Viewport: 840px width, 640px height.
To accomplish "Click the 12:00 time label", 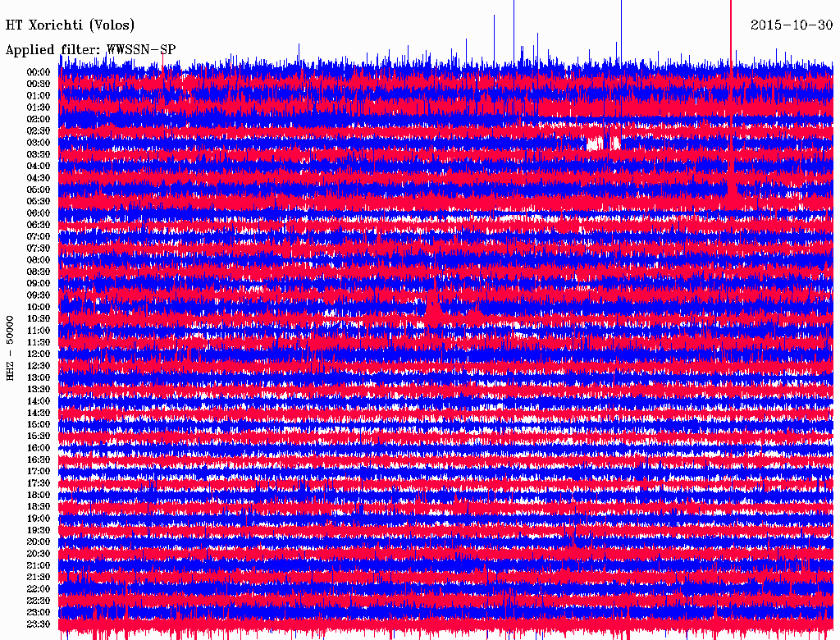I will click(39, 354).
